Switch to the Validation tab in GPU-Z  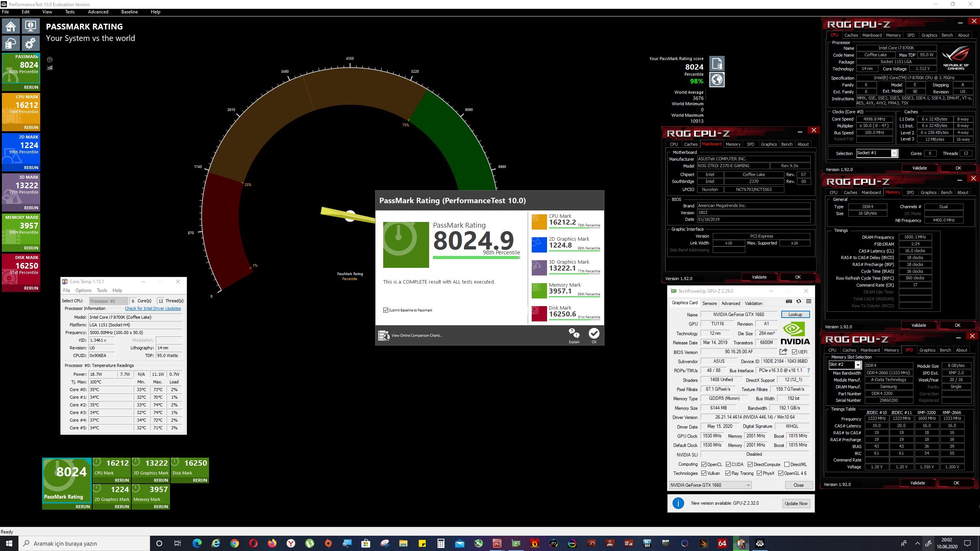click(753, 303)
